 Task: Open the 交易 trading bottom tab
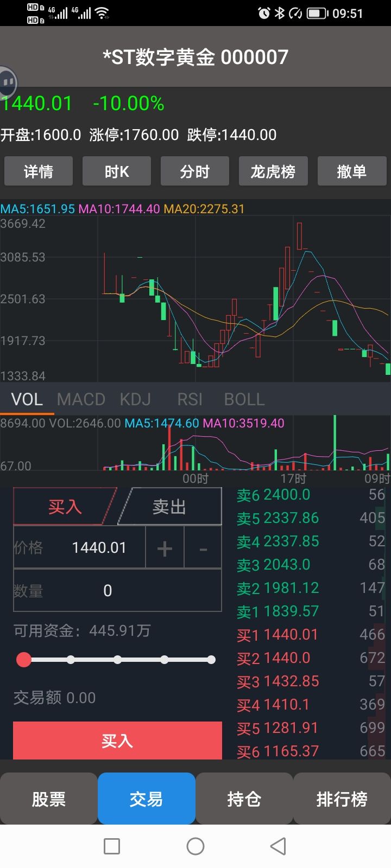tap(147, 799)
